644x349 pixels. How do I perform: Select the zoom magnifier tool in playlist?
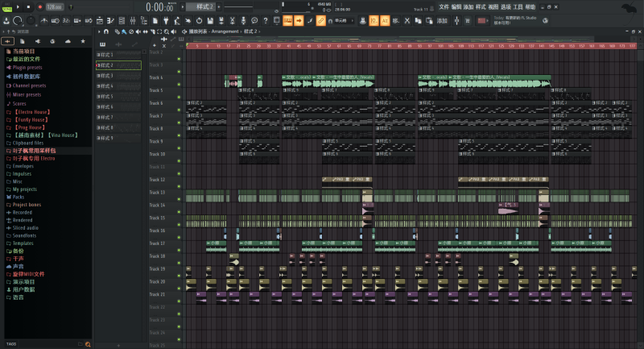(167, 31)
